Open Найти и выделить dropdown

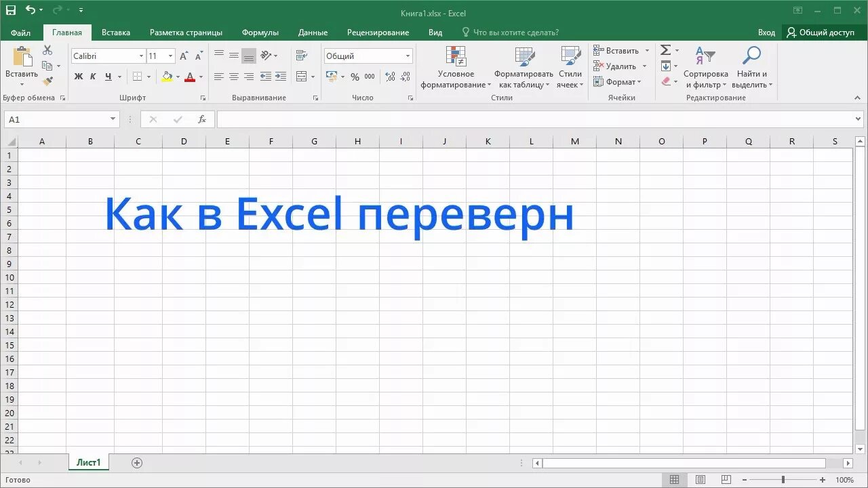point(752,68)
